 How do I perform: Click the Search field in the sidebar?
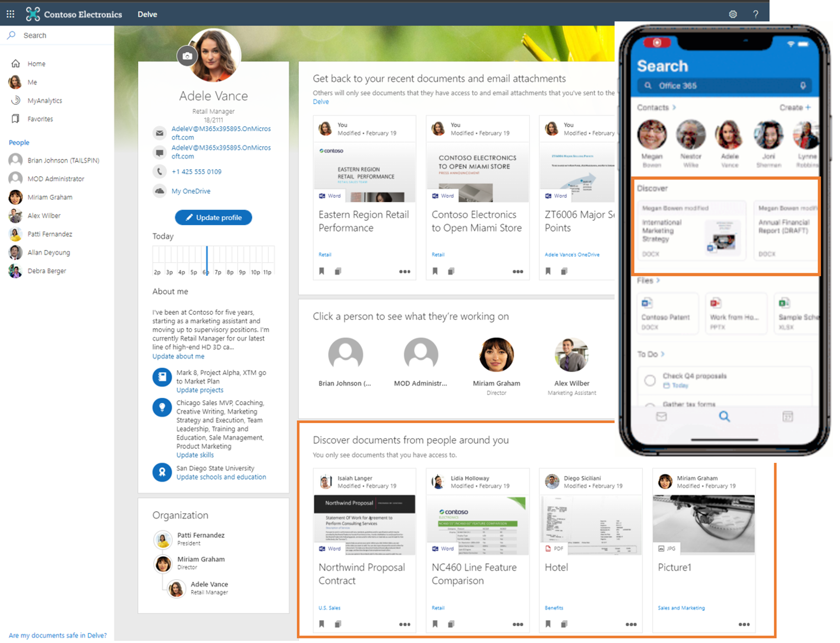tap(57, 35)
